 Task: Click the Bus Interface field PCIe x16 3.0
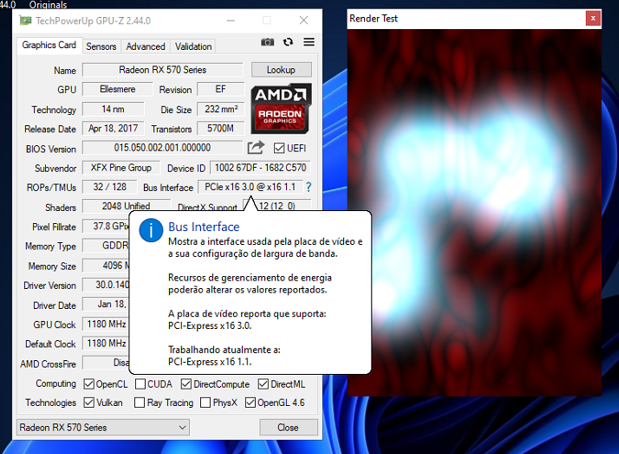click(250, 187)
